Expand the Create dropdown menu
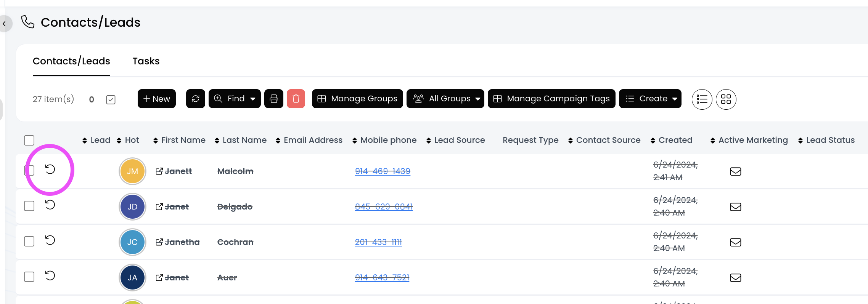 point(650,99)
